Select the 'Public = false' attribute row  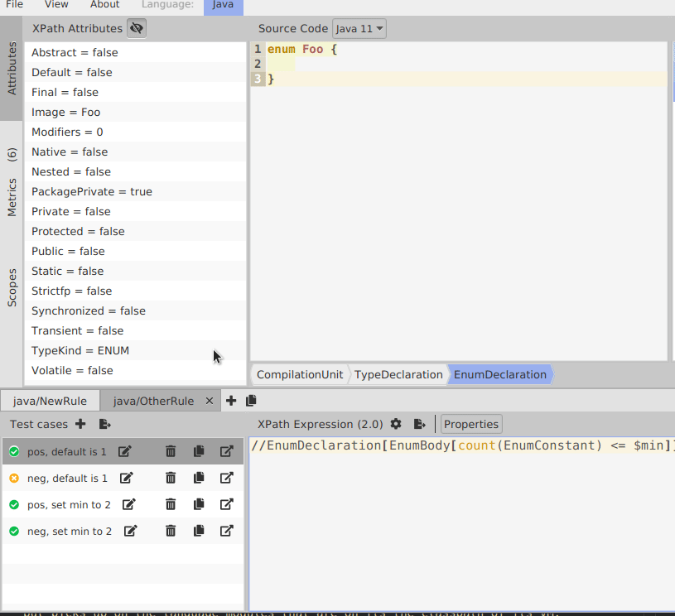pyautogui.click(x=135, y=251)
